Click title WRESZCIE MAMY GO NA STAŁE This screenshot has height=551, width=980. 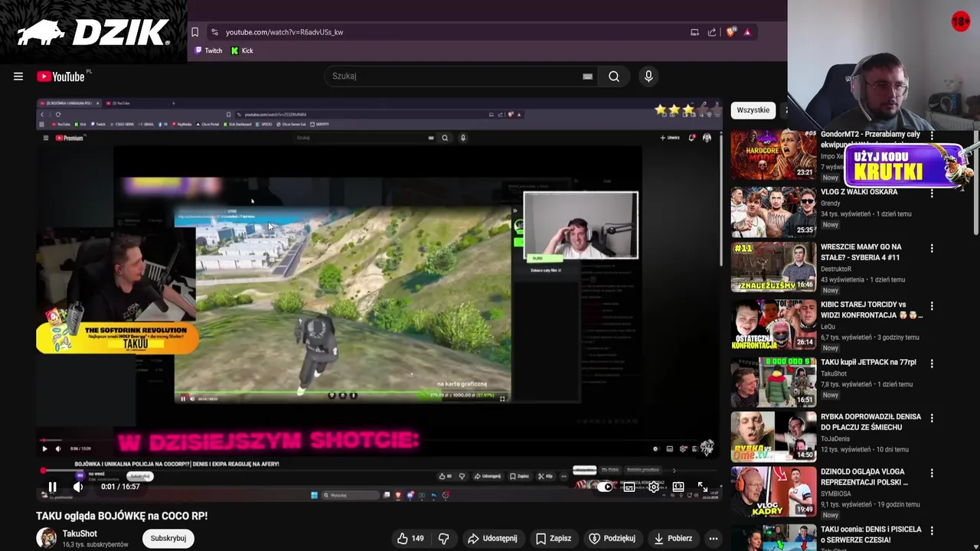[861, 253]
